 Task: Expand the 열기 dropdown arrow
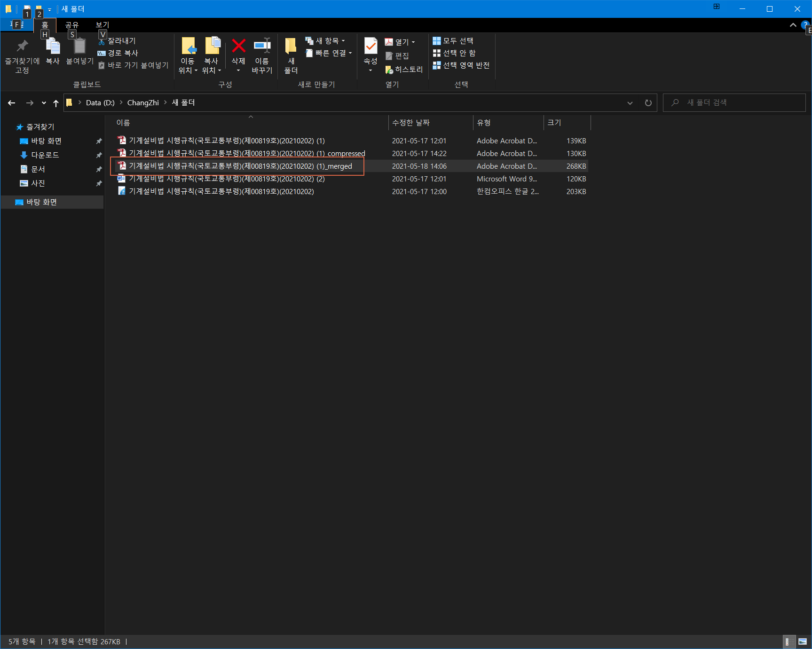pos(413,42)
